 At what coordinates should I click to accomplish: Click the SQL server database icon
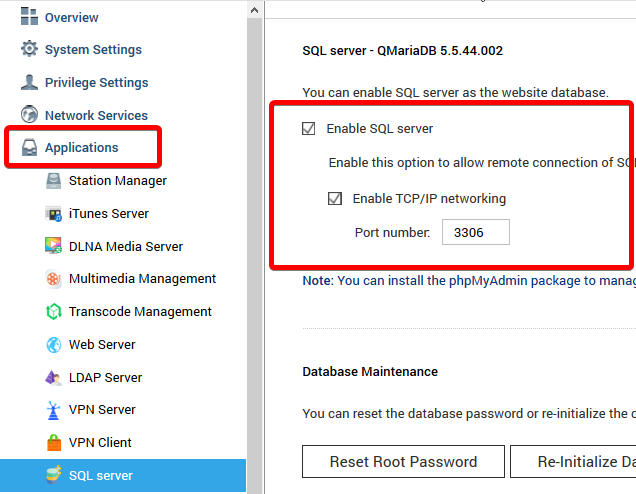[54, 475]
